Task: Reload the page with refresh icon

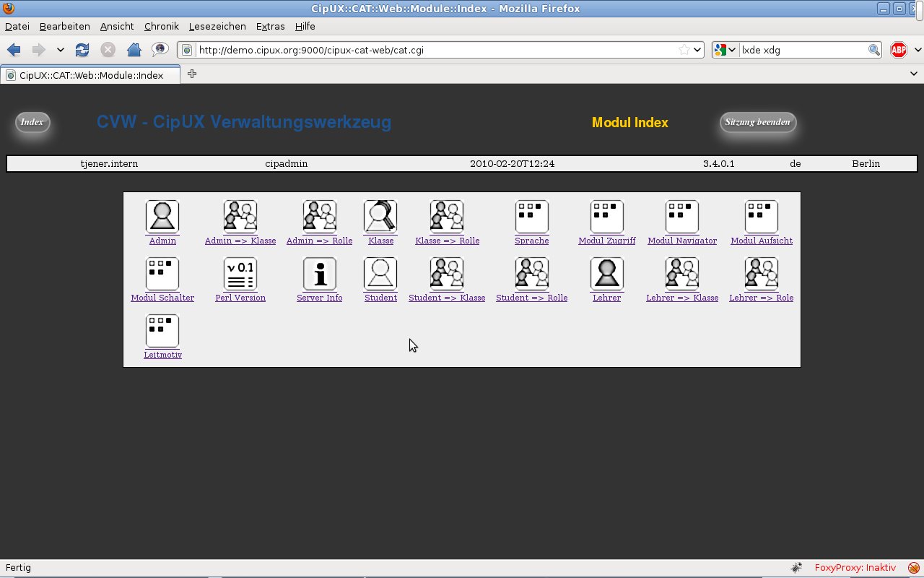Action: [82, 50]
